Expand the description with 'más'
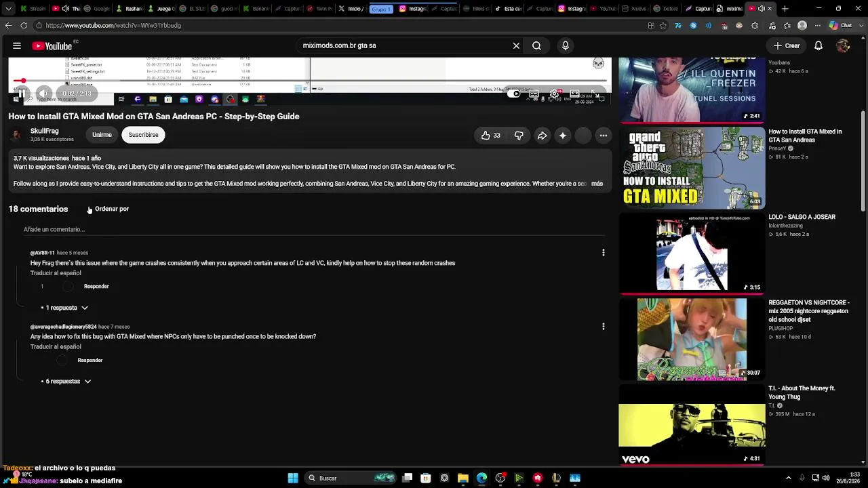The image size is (868, 488). pos(597,184)
